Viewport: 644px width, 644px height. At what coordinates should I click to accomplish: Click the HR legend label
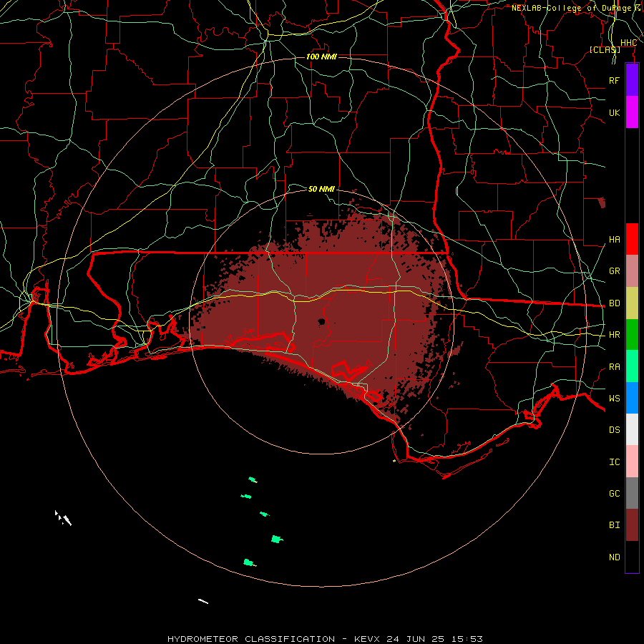(x=614, y=335)
